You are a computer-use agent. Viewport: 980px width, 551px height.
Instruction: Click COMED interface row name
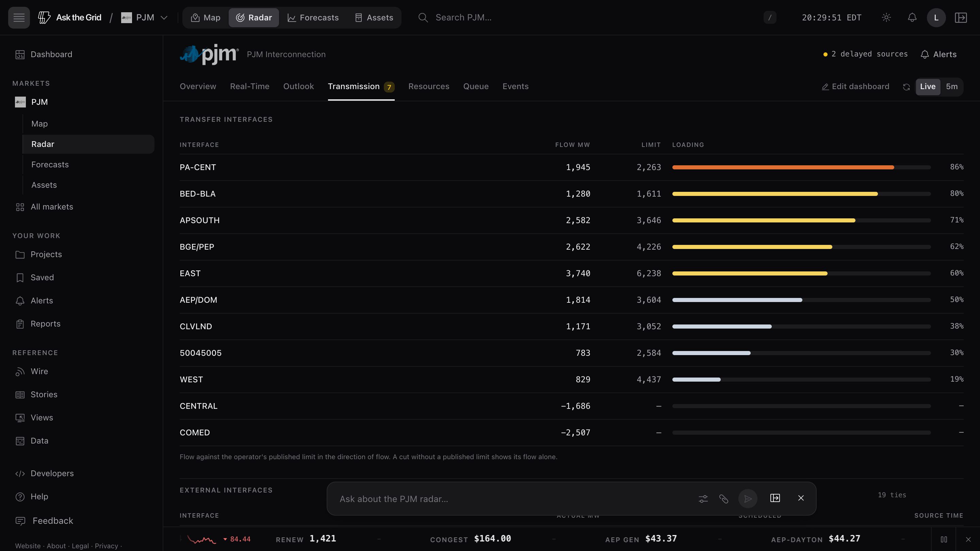tap(195, 433)
